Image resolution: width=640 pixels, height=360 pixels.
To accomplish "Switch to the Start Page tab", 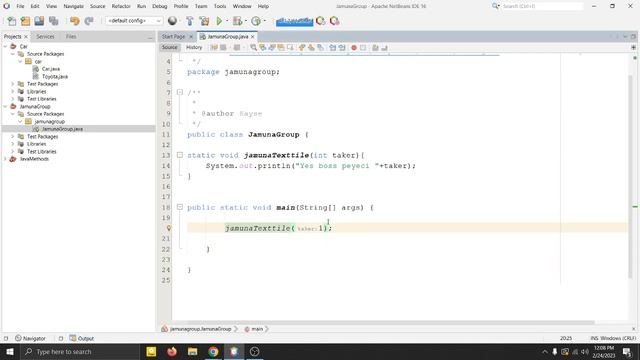I will [173, 37].
